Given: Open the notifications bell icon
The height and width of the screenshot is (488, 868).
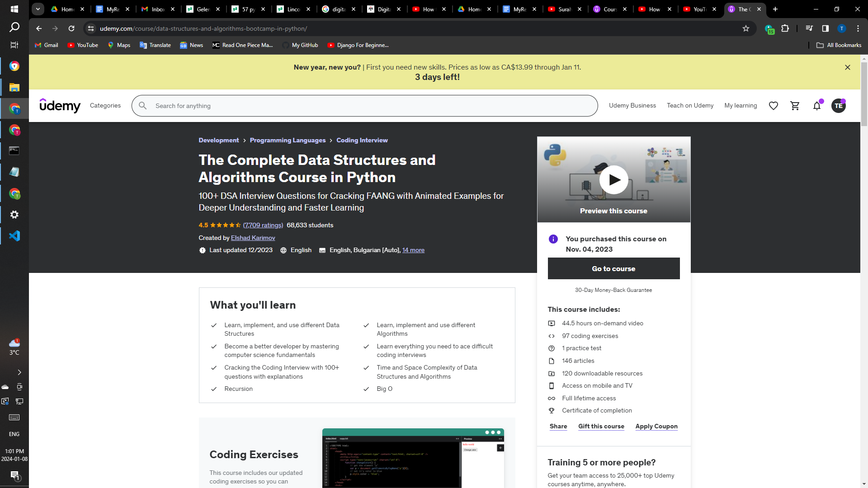Looking at the screenshot, I should click(x=817, y=106).
